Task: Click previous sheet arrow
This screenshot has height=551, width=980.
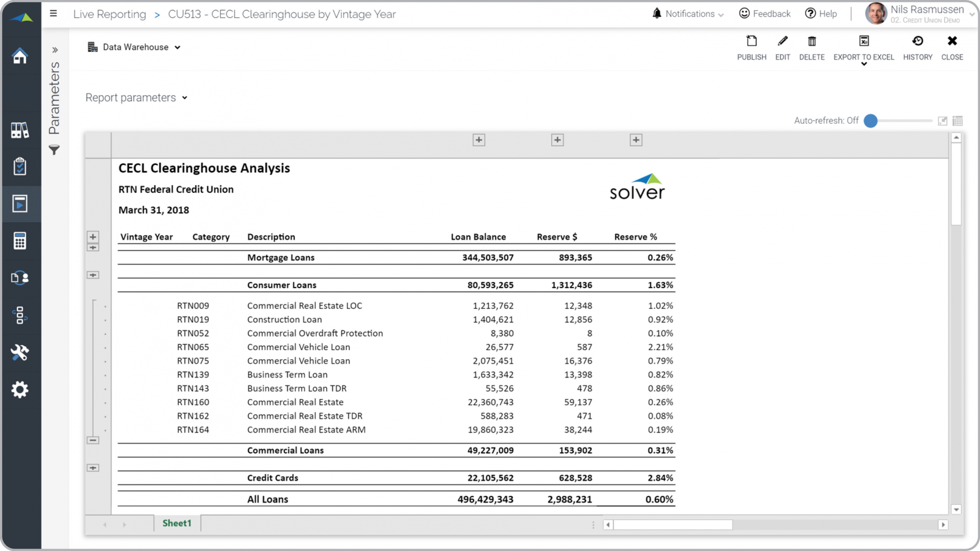Action: (x=105, y=525)
